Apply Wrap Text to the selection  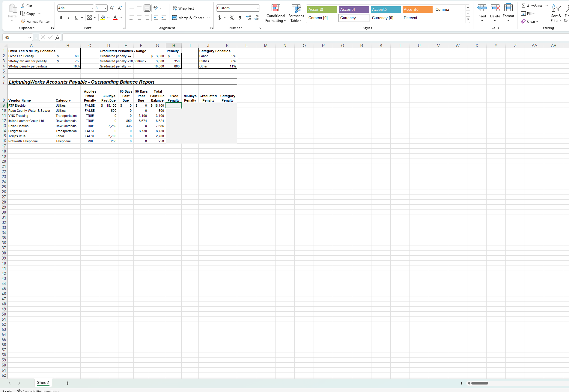[183, 8]
